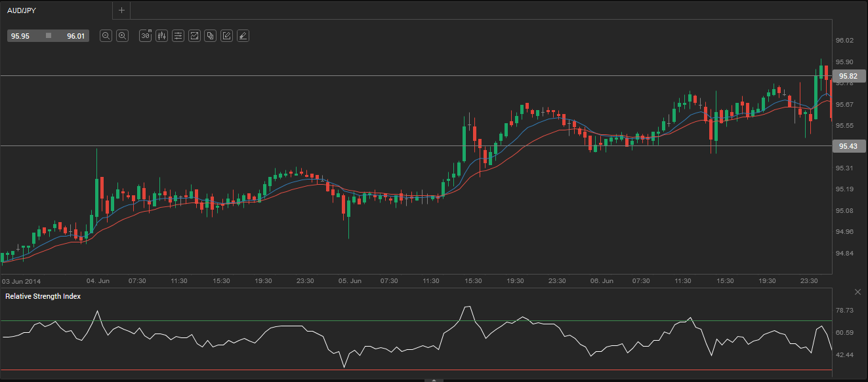
Task: Click the Relative Strength Index title label
Action: (x=43, y=296)
